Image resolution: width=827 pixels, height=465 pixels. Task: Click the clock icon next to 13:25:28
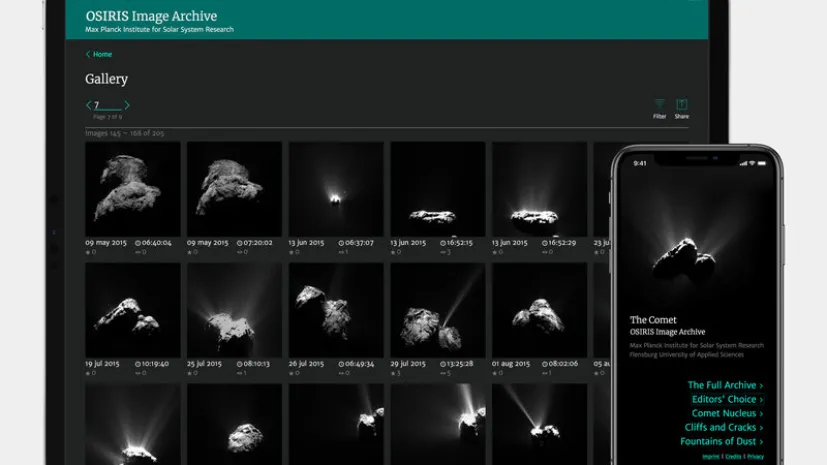(x=443, y=364)
